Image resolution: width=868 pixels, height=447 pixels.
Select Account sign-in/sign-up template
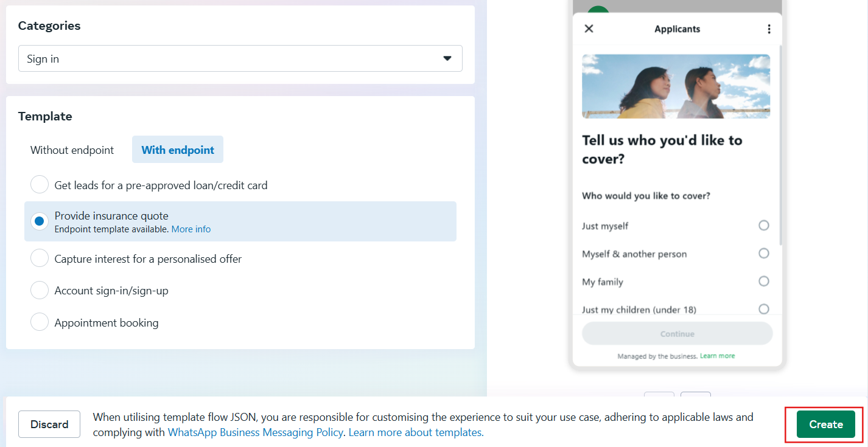pyautogui.click(x=40, y=291)
